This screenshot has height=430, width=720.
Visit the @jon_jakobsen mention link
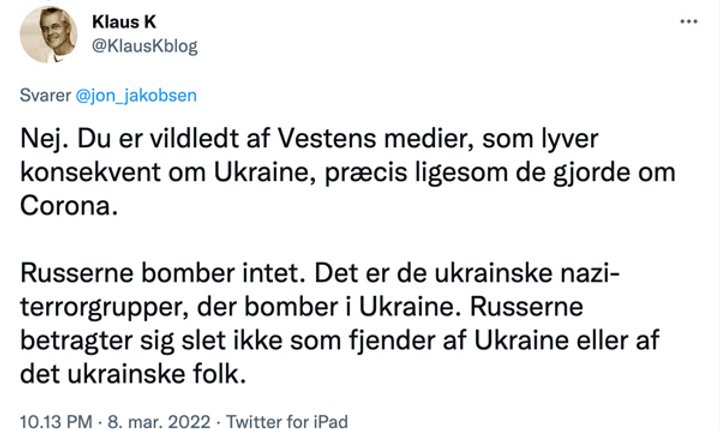(x=136, y=96)
